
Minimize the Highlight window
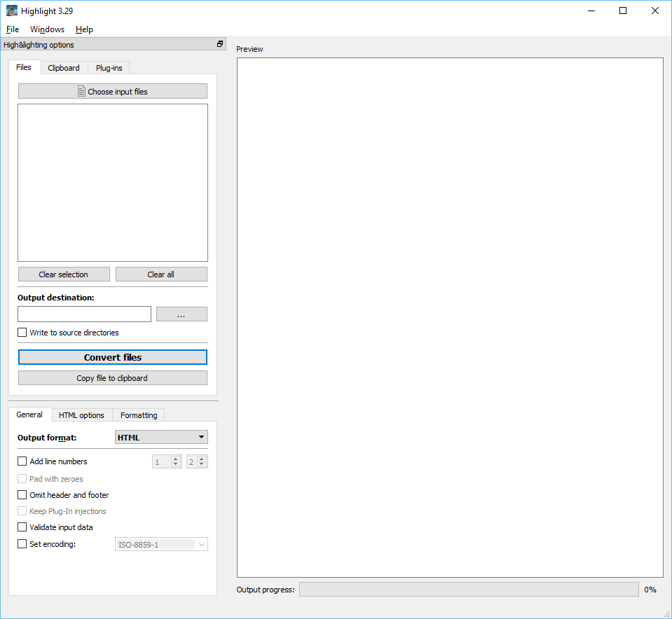(x=591, y=11)
